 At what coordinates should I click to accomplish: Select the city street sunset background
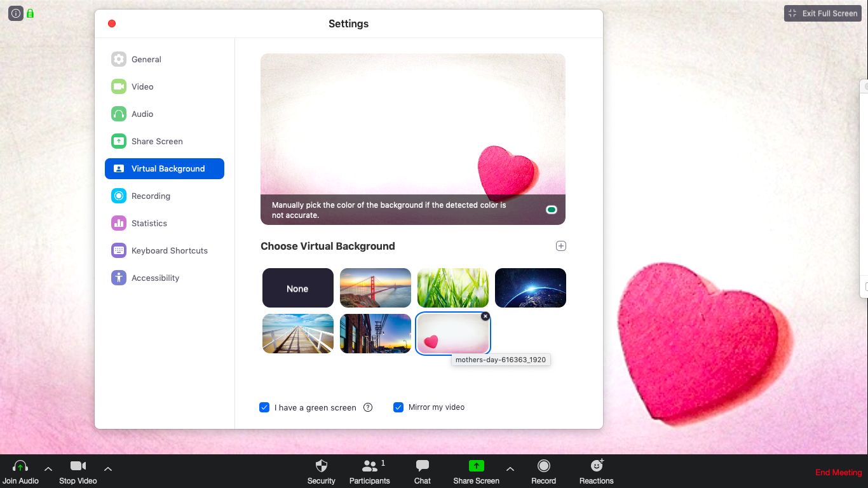(x=376, y=334)
